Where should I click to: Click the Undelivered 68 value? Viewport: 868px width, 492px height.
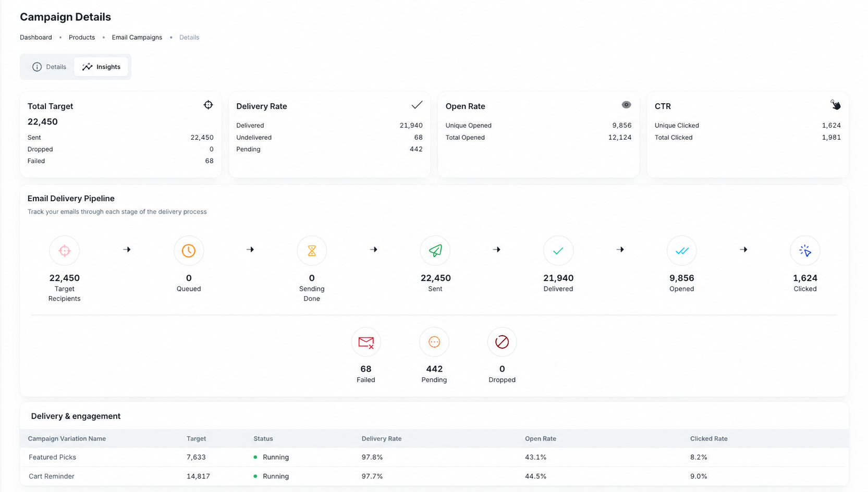(x=418, y=138)
